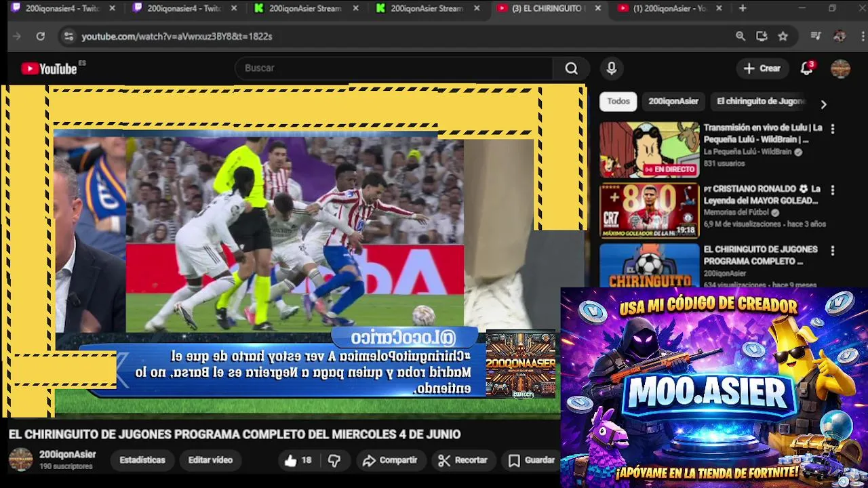The width and height of the screenshot is (868, 488).
Task: Click the browser address bar URL
Action: 177,36
